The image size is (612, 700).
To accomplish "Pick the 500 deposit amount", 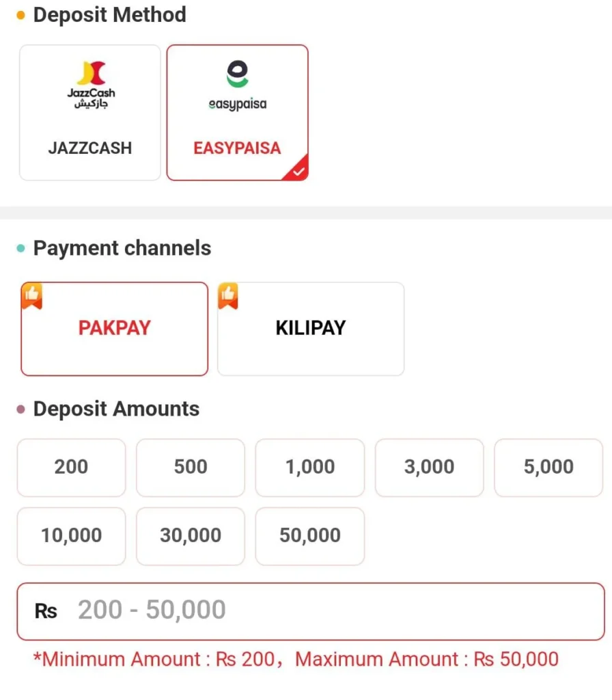I will click(191, 468).
